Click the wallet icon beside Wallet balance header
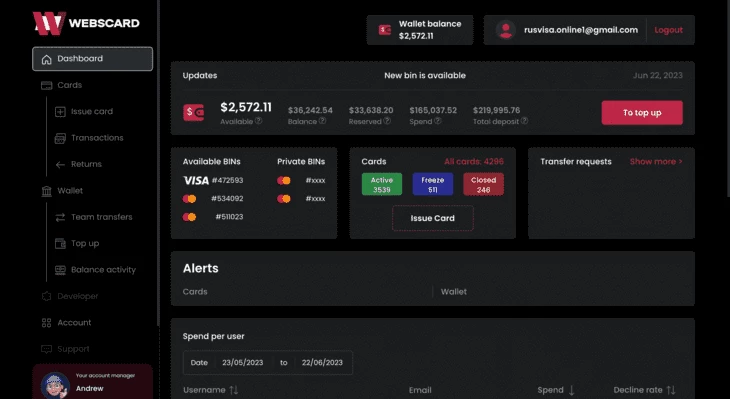The width and height of the screenshot is (730, 399). pos(385,30)
